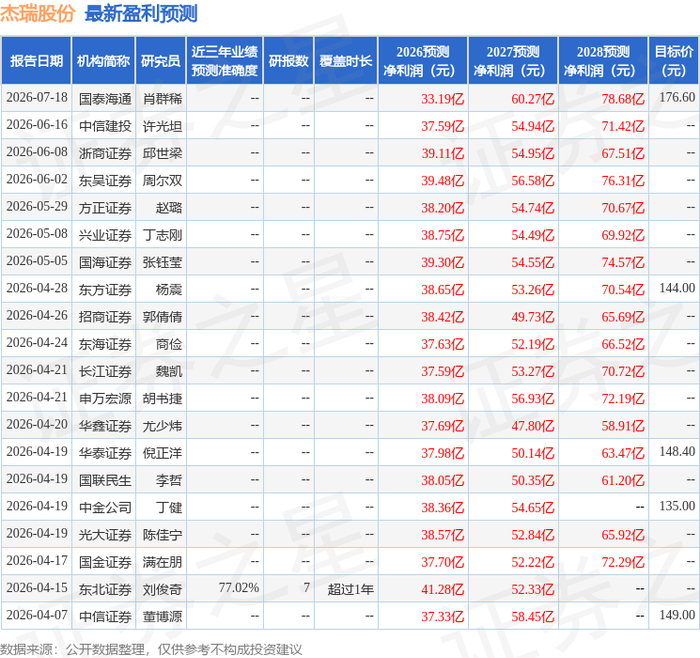Click the 39.11亿 profit value
This screenshot has height=658, width=700.
(x=442, y=153)
